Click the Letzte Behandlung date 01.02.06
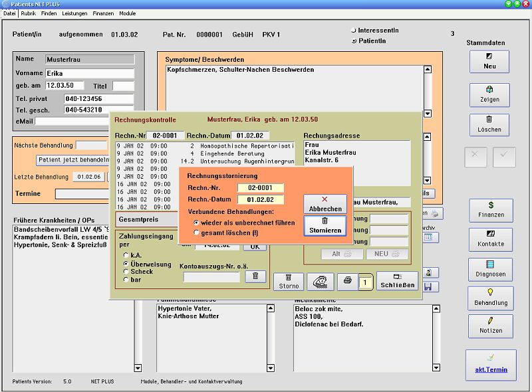 89,177
